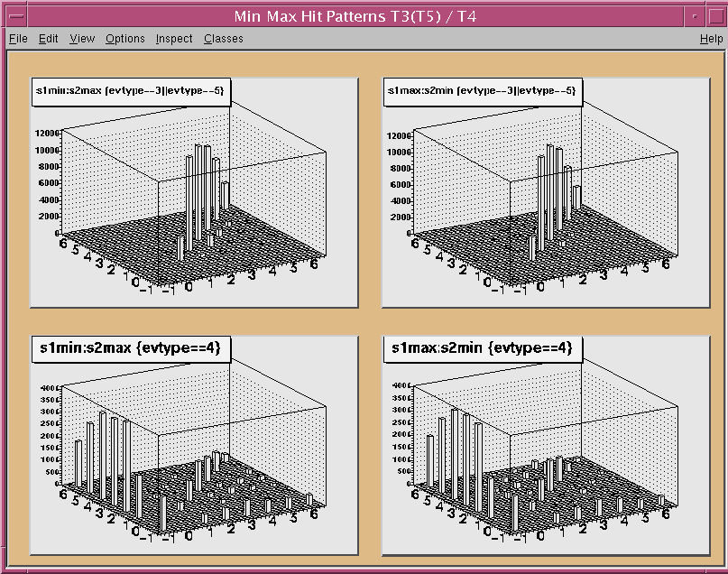Open the View menu

(x=82, y=39)
